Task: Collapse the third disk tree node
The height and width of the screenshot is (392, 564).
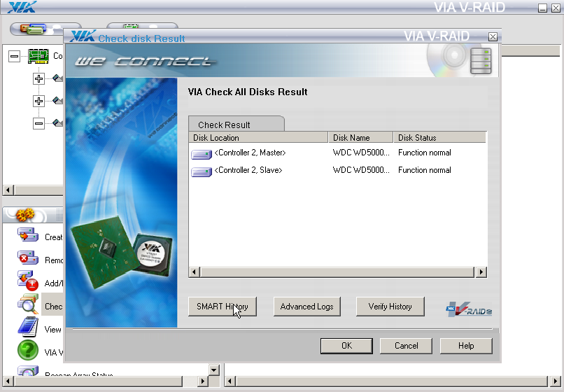Action: (x=38, y=123)
